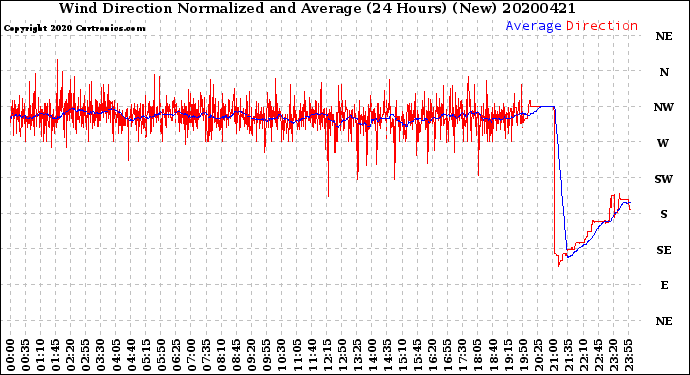Click the 07:00 time label
690x375 pixels.
(191, 355)
